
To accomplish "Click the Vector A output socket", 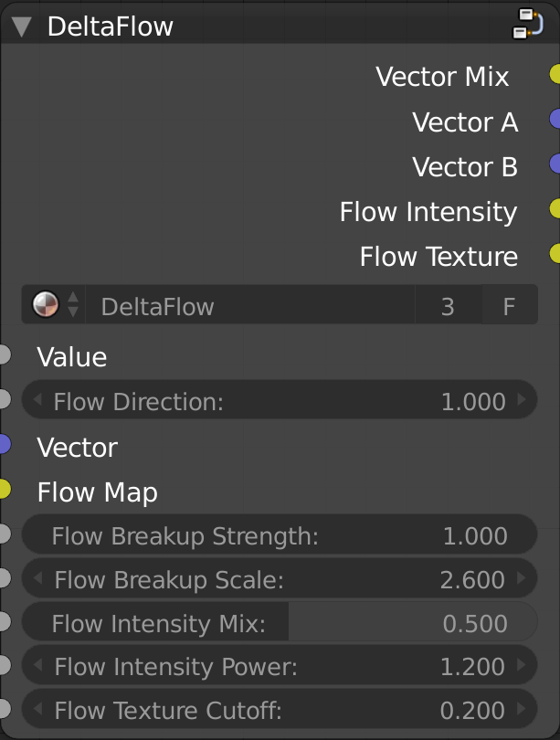I will click(555, 119).
